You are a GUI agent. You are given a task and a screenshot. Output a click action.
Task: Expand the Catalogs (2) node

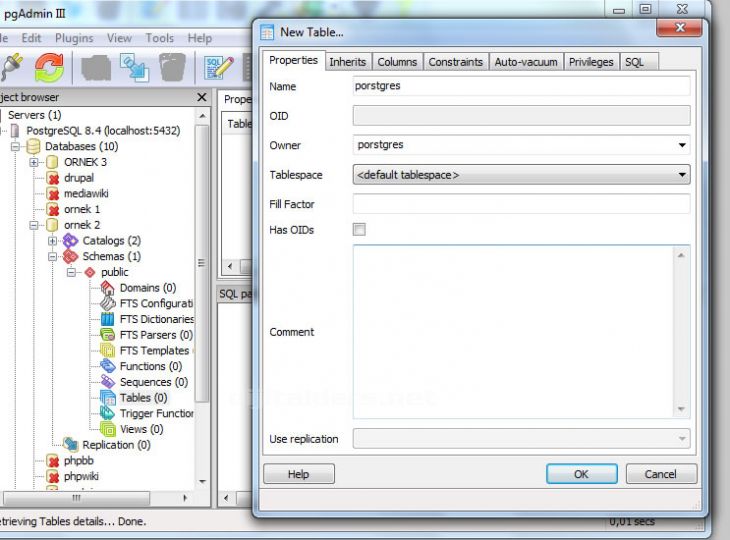tap(52, 241)
